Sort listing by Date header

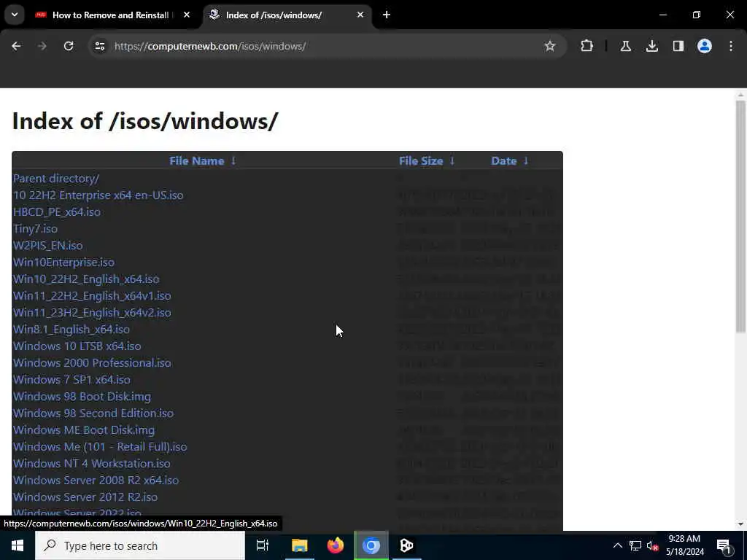pyautogui.click(x=503, y=161)
